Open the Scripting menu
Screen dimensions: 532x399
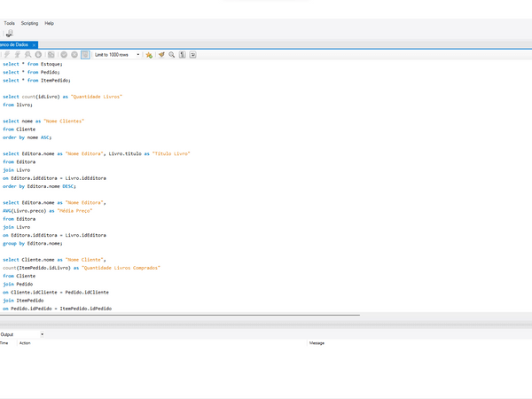29,23
